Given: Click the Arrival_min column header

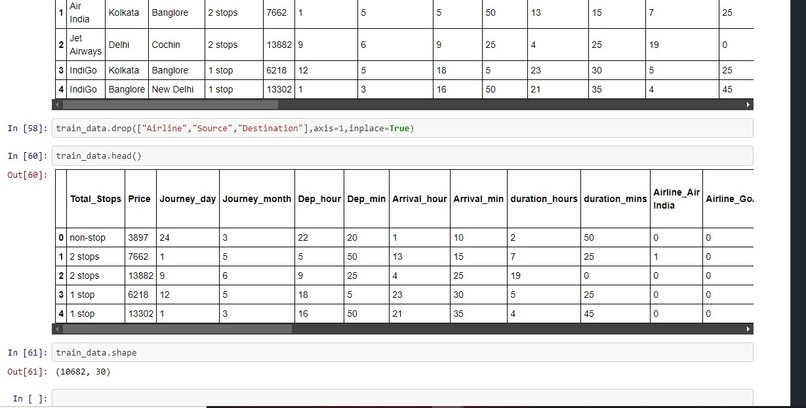Looking at the screenshot, I should click(479, 199).
